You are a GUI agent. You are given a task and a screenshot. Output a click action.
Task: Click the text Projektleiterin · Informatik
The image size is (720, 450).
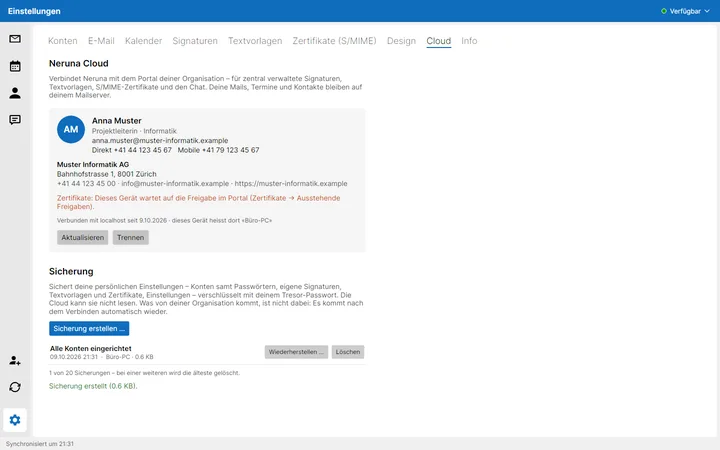(134, 131)
